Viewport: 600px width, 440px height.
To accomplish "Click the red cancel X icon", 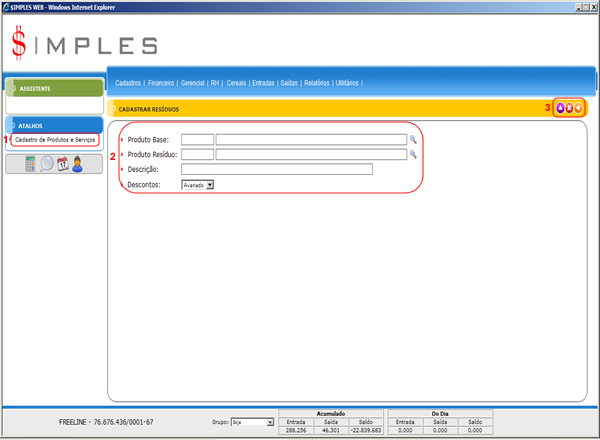I will pyautogui.click(x=569, y=108).
